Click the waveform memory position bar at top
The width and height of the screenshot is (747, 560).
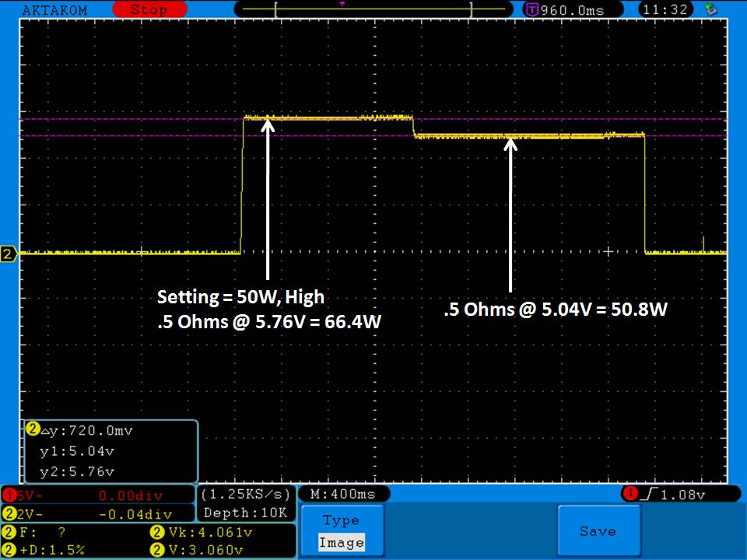[x=374, y=10]
